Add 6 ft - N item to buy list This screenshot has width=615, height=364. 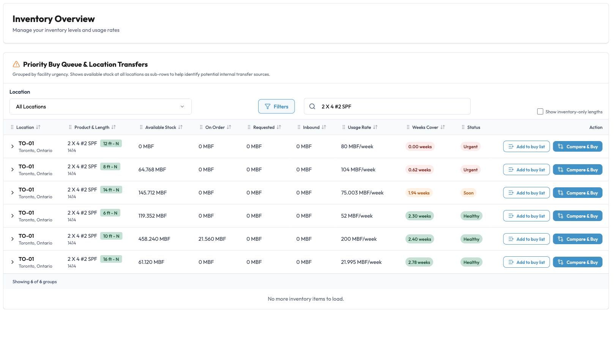526,216
